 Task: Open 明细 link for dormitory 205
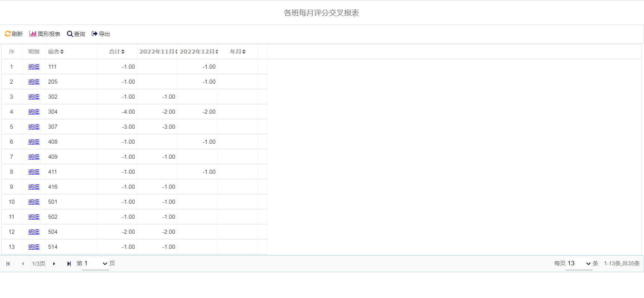(x=34, y=82)
